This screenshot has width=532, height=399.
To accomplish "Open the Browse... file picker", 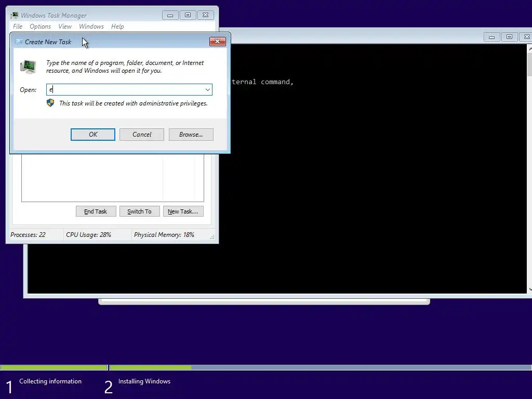I will [191, 135].
